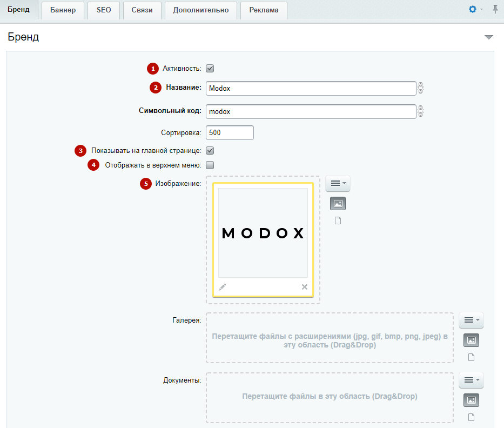Toggle the Активность checkbox
The width and height of the screenshot is (504, 428).
pos(210,69)
